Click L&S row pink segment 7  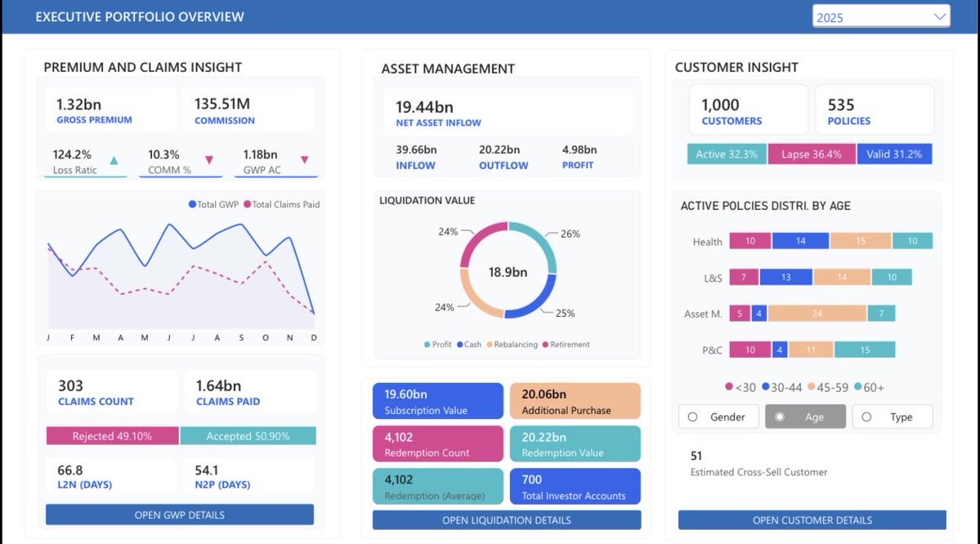point(744,277)
